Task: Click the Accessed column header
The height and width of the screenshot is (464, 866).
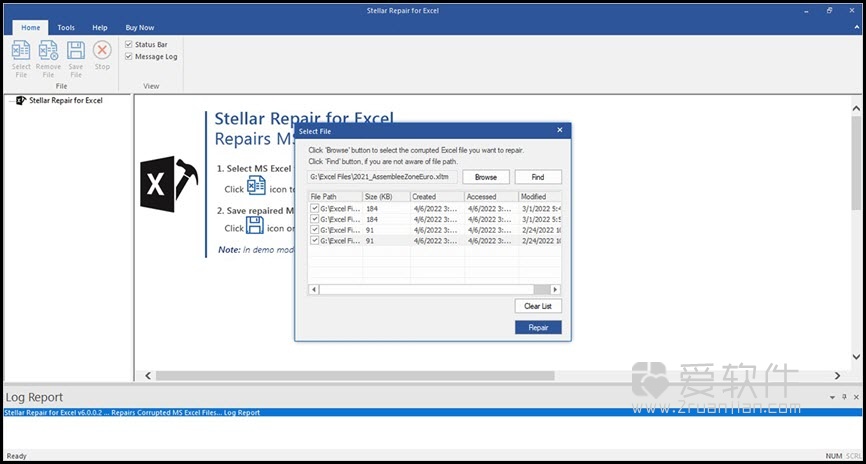Action: [x=492, y=196]
